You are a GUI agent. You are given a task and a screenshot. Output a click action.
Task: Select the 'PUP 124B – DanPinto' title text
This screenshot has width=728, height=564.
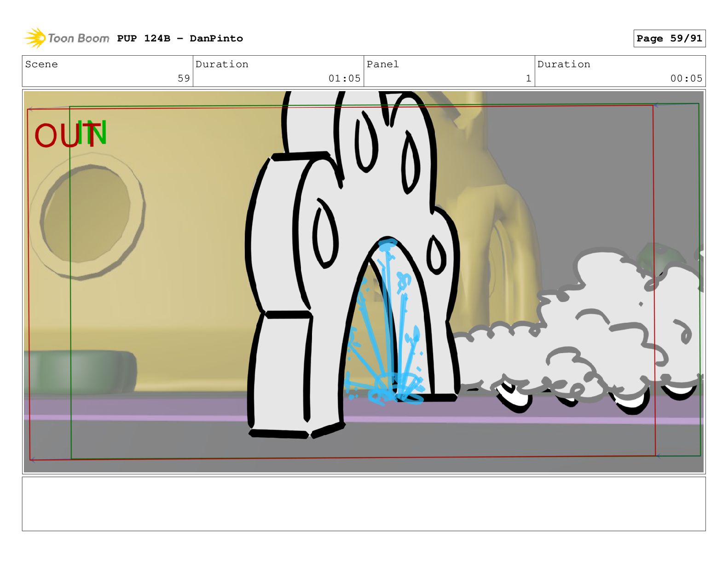(x=180, y=38)
